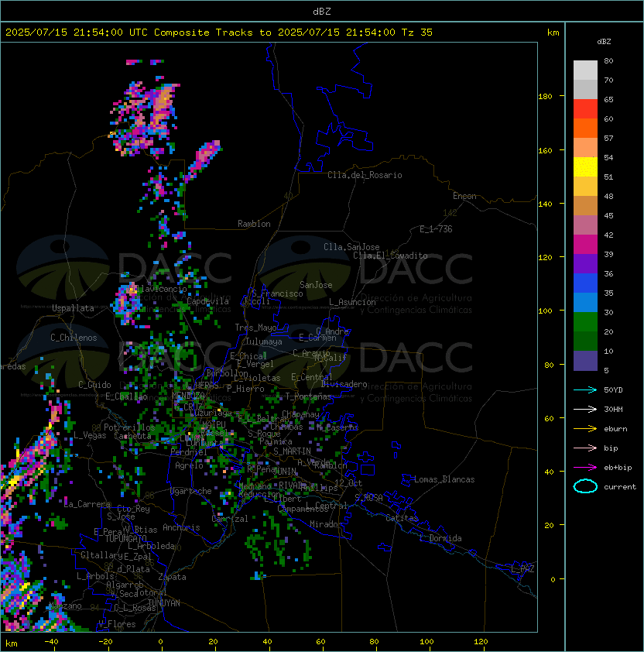Image resolution: width=644 pixels, height=652 pixels.
Task: Click the 'current' legend label
Action: pos(620,487)
